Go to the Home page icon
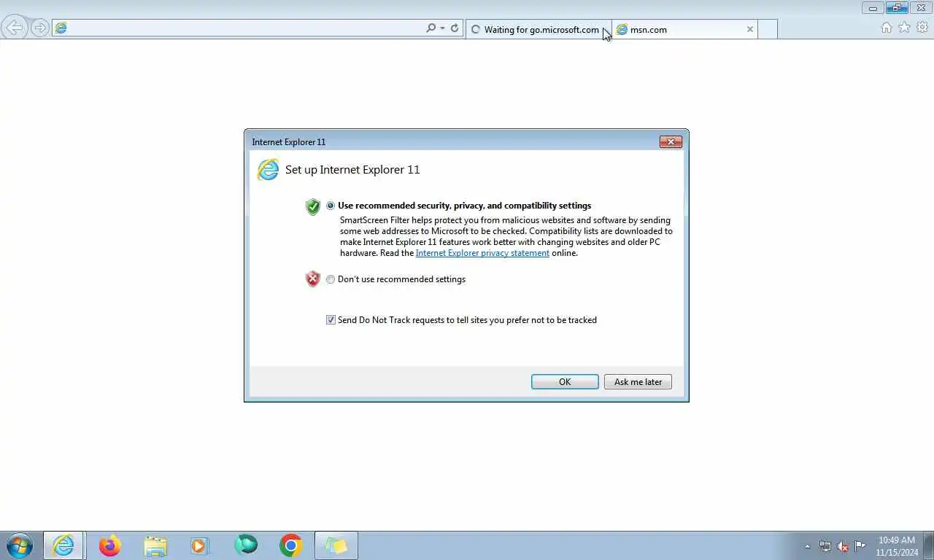 pos(887,28)
